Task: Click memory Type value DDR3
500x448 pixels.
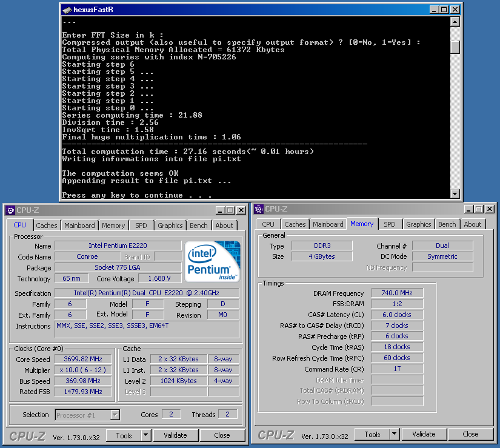Action: (322, 246)
